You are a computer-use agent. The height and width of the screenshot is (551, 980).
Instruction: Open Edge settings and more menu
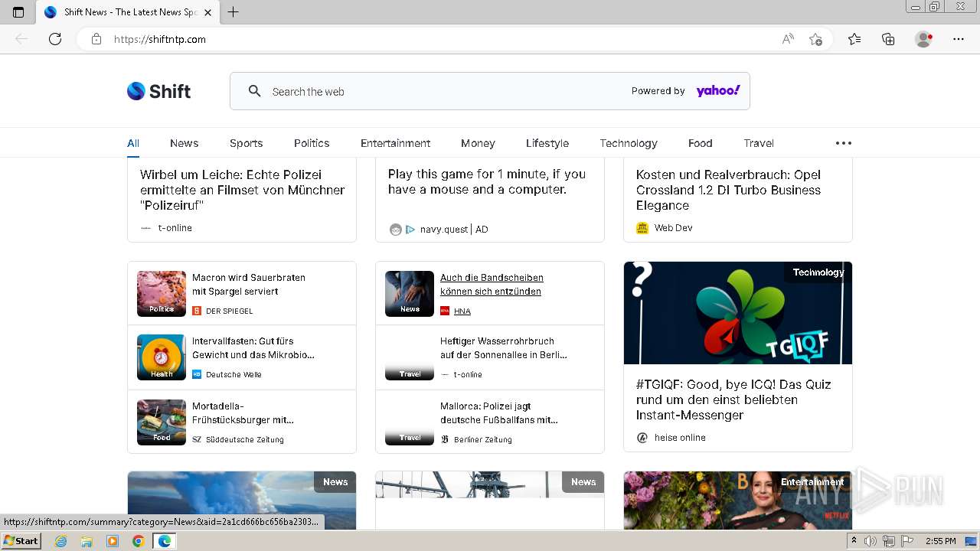click(x=959, y=39)
